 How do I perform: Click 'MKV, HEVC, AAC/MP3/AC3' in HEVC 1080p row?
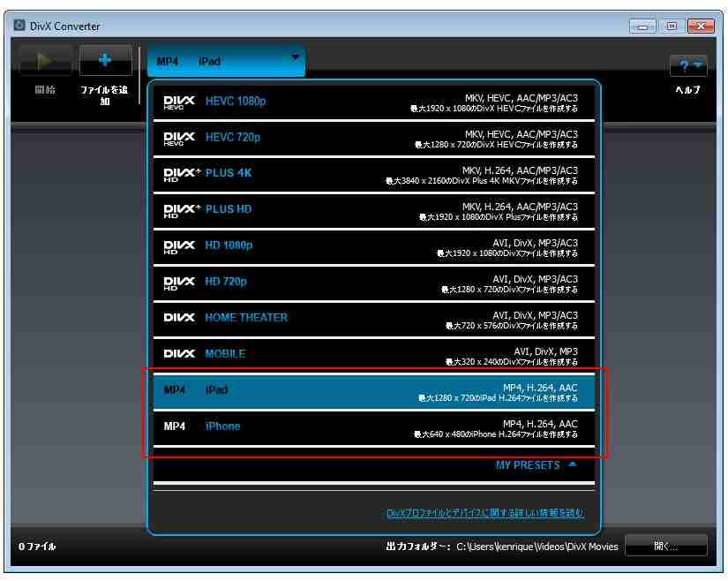click(x=522, y=98)
